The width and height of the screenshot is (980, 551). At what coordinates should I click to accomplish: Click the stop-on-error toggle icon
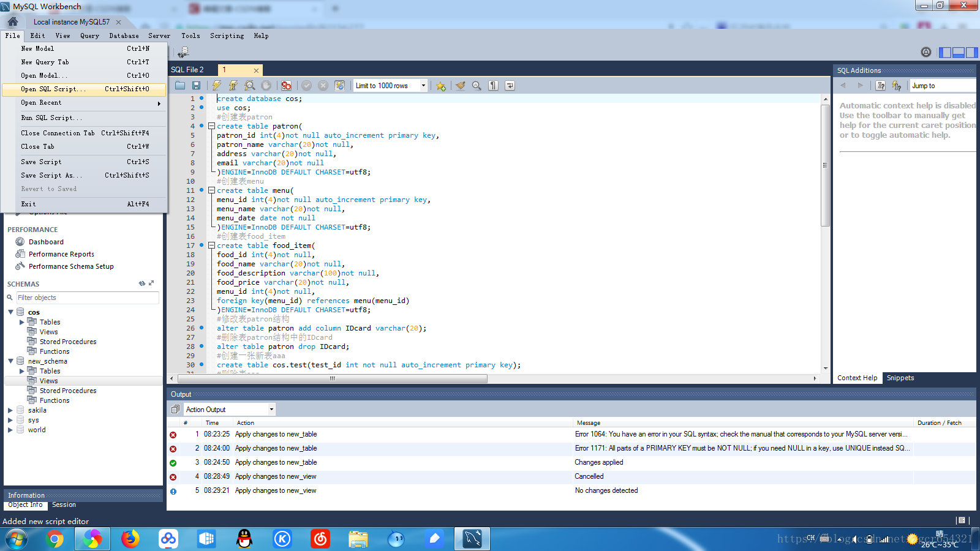point(286,86)
